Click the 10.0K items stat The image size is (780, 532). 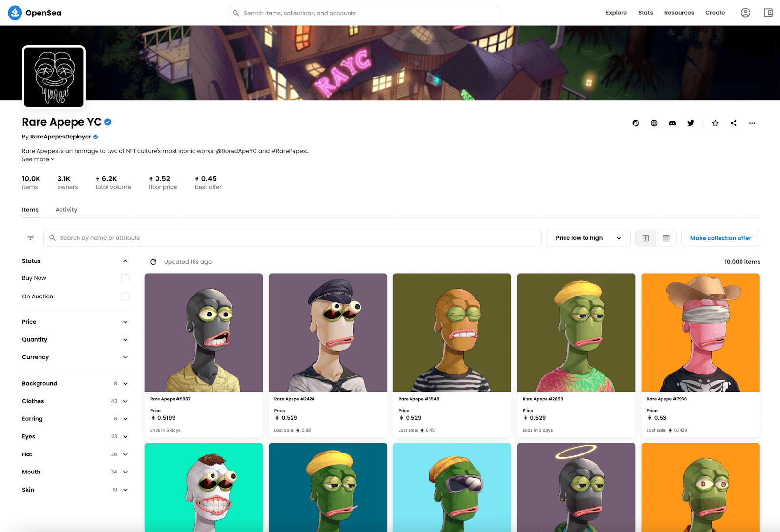[x=31, y=182]
